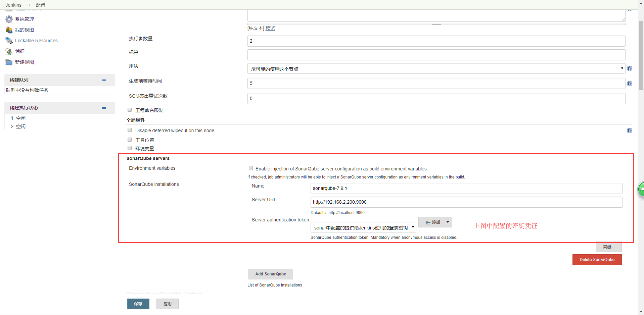Click the Lockable Resources icon

pos(9,41)
